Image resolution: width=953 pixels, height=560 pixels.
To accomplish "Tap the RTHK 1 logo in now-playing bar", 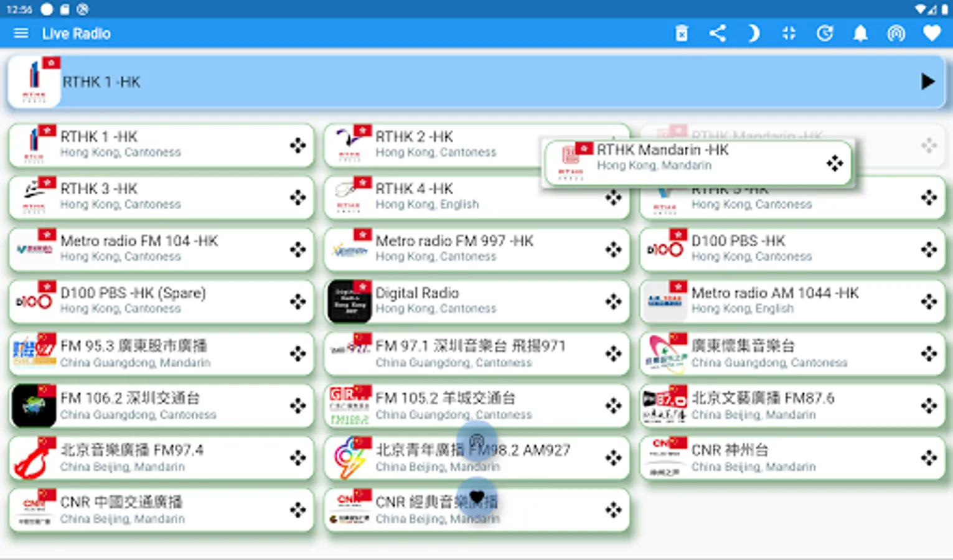I will (x=34, y=82).
